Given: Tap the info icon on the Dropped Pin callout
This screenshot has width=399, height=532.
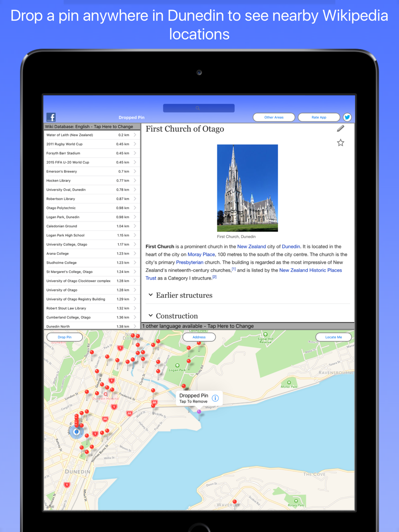Looking at the screenshot, I should tap(215, 398).
